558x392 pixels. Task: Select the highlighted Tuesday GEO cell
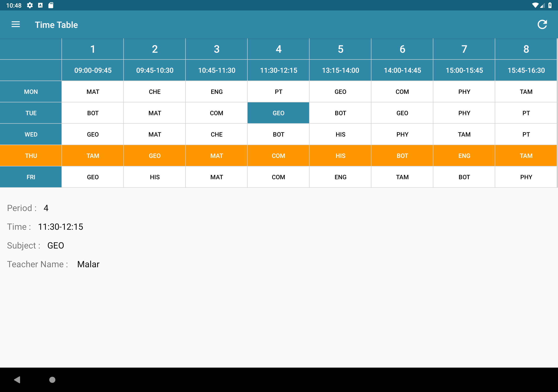[x=278, y=113]
